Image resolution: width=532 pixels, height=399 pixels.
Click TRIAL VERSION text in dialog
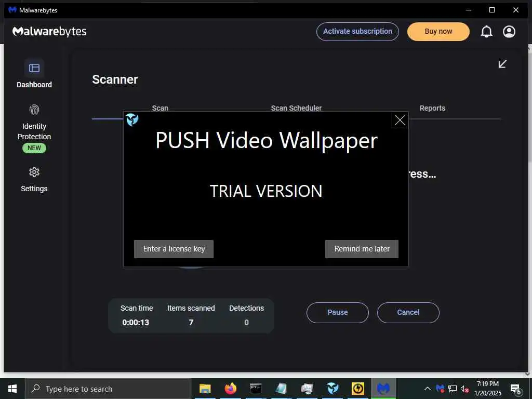point(266,191)
